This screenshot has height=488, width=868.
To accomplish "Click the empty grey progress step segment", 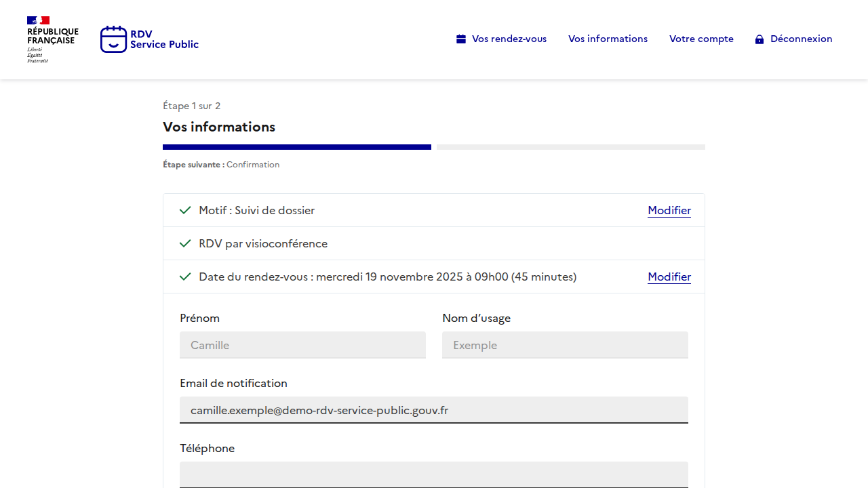I will coord(571,147).
